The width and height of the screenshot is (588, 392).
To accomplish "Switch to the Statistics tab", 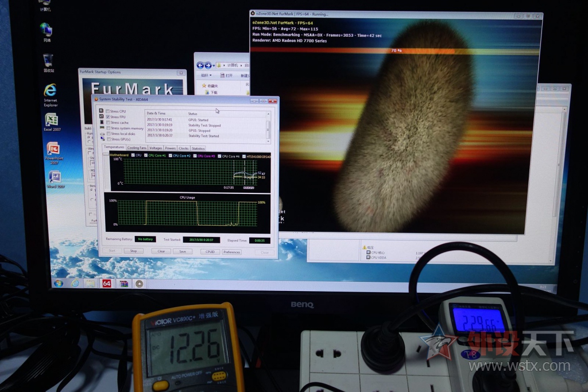I will (198, 149).
